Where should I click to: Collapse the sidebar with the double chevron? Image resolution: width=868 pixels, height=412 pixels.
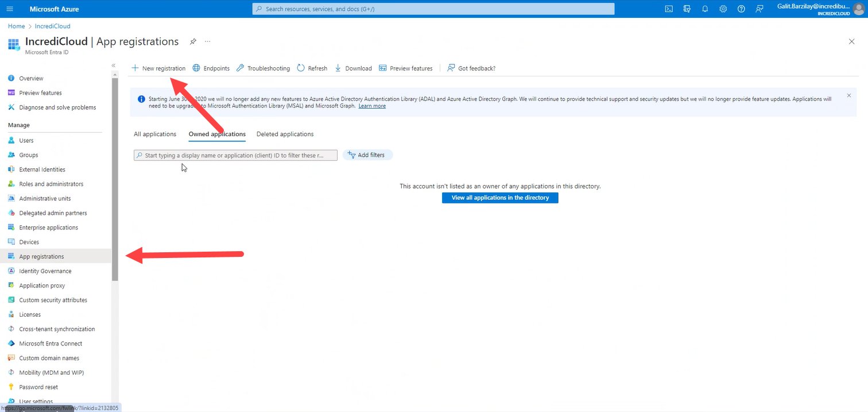pos(114,66)
